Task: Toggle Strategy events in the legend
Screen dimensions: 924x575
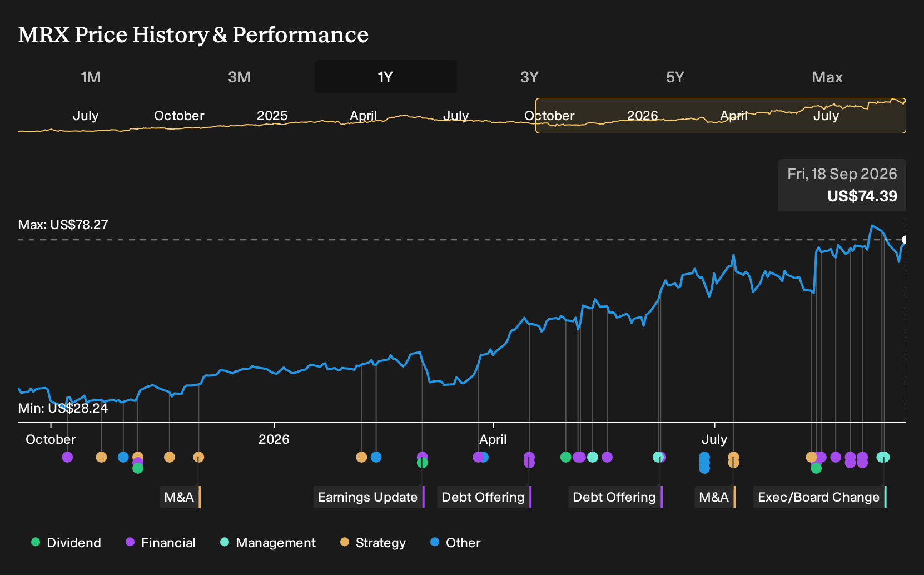Action: click(373, 543)
